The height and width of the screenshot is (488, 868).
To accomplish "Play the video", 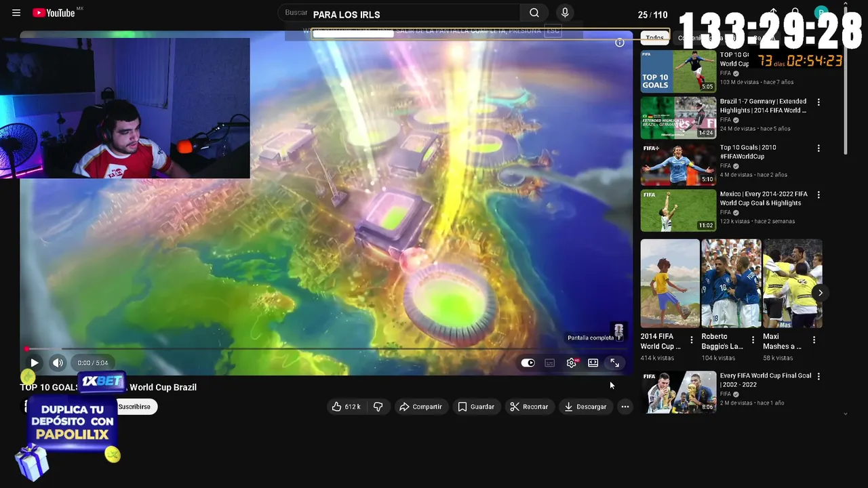I will point(34,363).
